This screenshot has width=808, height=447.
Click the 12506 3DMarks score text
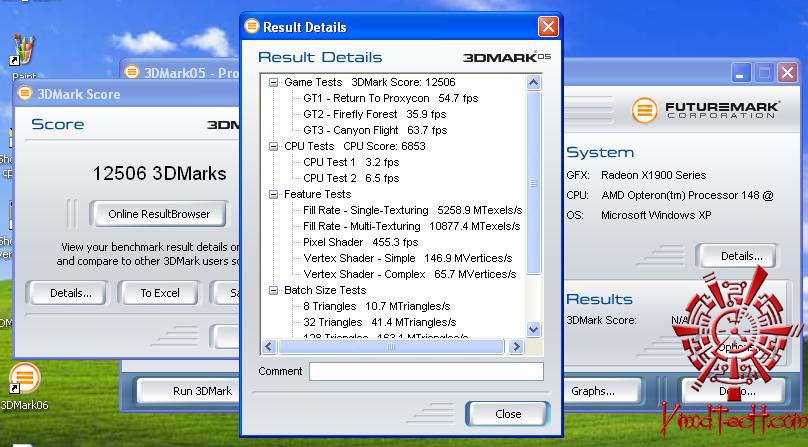pyautogui.click(x=159, y=173)
